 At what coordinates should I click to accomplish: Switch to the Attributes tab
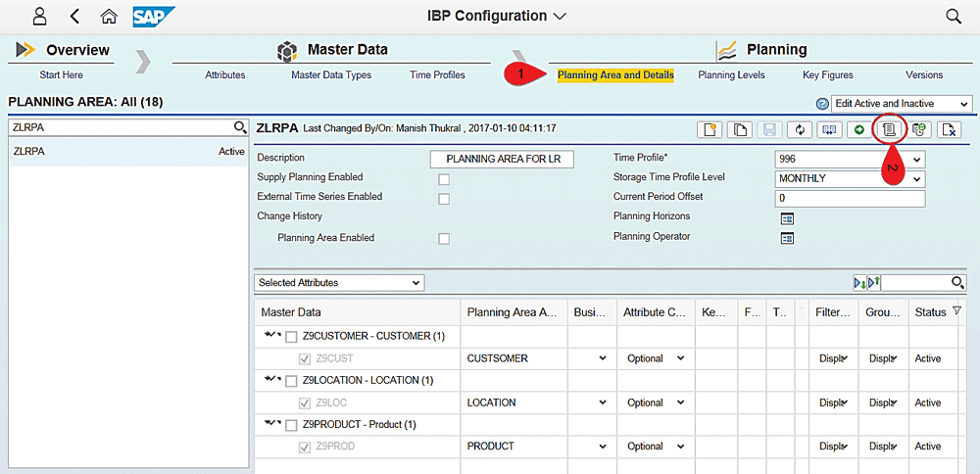[x=225, y=75]
